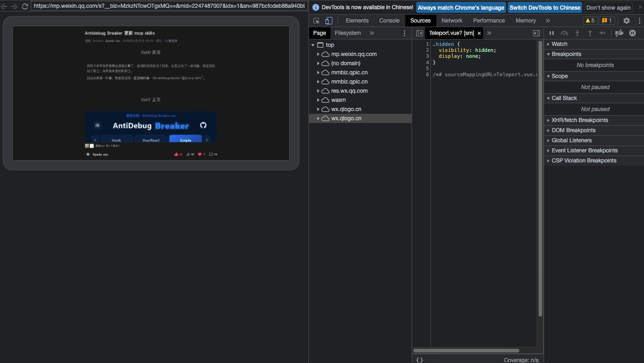This screenshot has height=363, width=644.
Task: Open the Console panel tab
Action: point(389,21)
